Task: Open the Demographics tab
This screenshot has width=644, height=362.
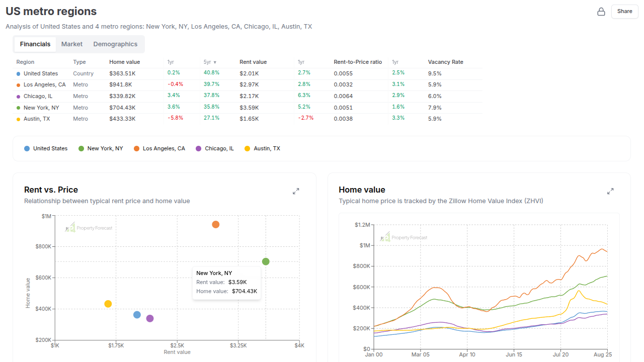Action: (115, 44)
